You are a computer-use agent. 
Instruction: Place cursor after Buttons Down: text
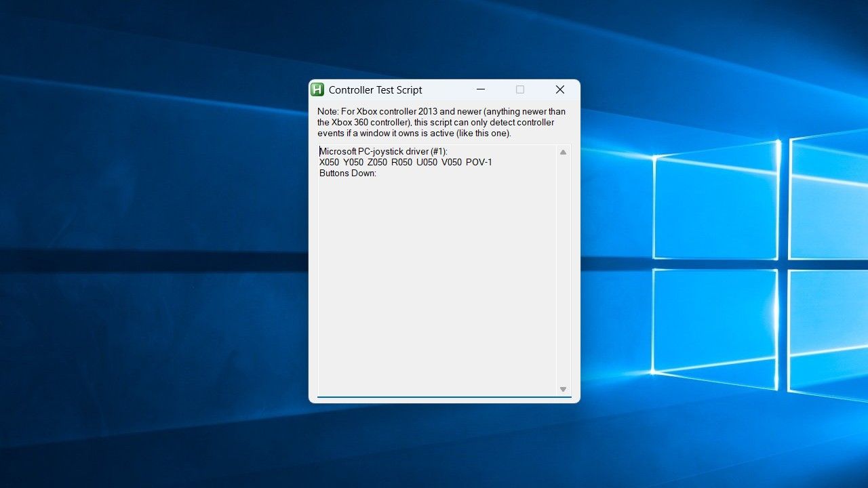(378, 174)
